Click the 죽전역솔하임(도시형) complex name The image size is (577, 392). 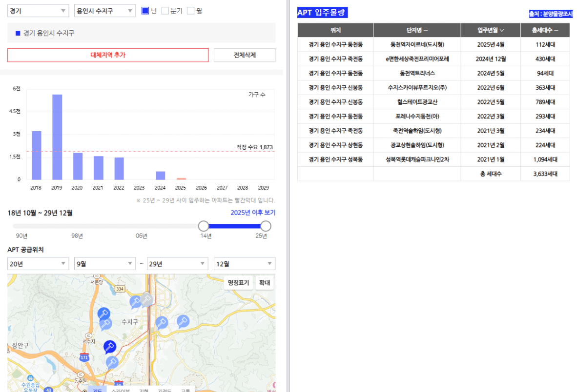(x=417, y=130)
